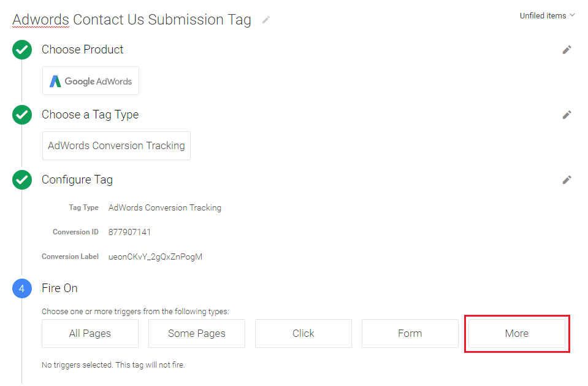Select the Some Pages trigger

click(x=197, y=333)
